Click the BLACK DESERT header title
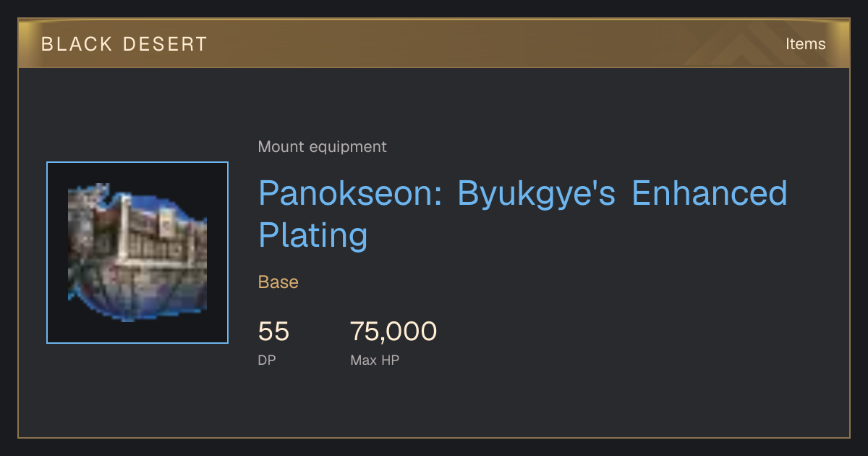Viewport: 868px width, 456px height. click(x=124, y=44)
